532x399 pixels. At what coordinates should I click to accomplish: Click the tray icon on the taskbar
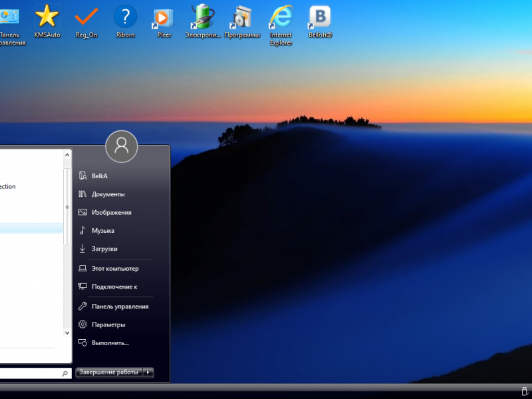pyautogui.click(x=525, y=391)
